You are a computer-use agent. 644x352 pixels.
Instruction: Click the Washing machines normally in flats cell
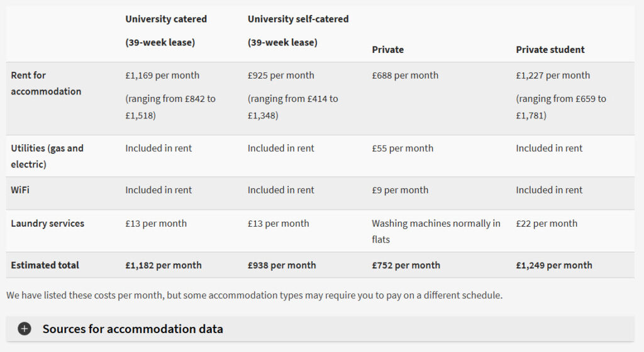pos(436,231)
